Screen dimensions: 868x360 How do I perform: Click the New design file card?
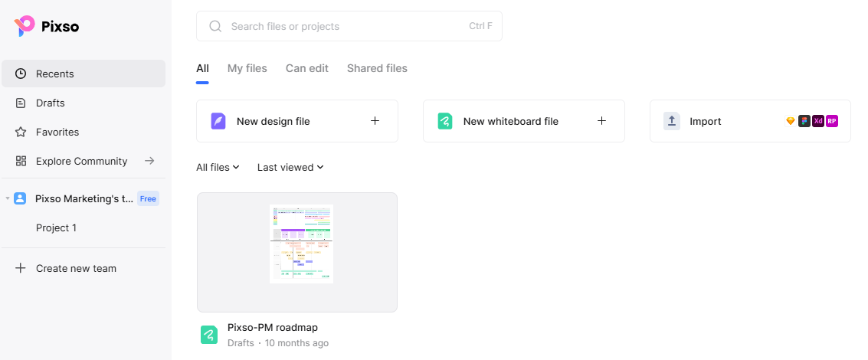297,121
